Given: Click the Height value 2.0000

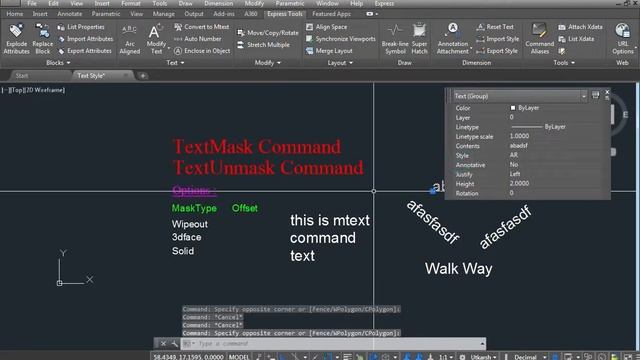Looking at the screenshot, I should pos(519,184).
